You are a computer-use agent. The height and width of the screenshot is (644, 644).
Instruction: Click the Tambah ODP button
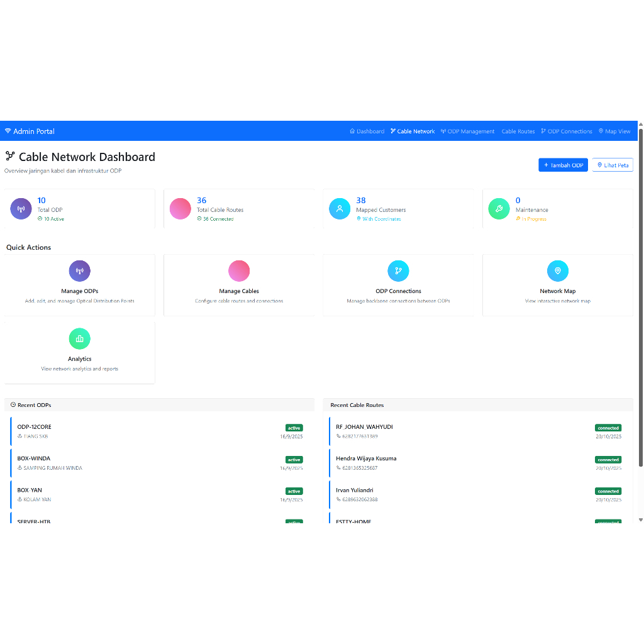click(x=563, y=165)
